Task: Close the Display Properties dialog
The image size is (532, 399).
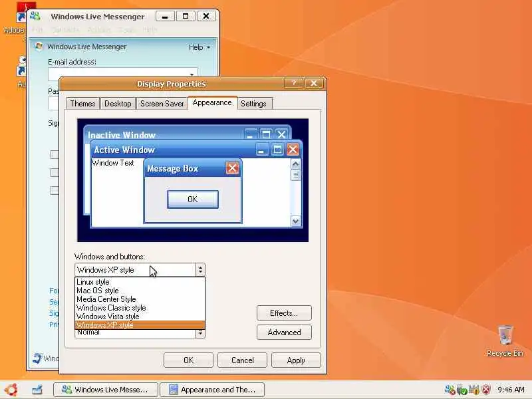Action: click(x=314, y=83)
